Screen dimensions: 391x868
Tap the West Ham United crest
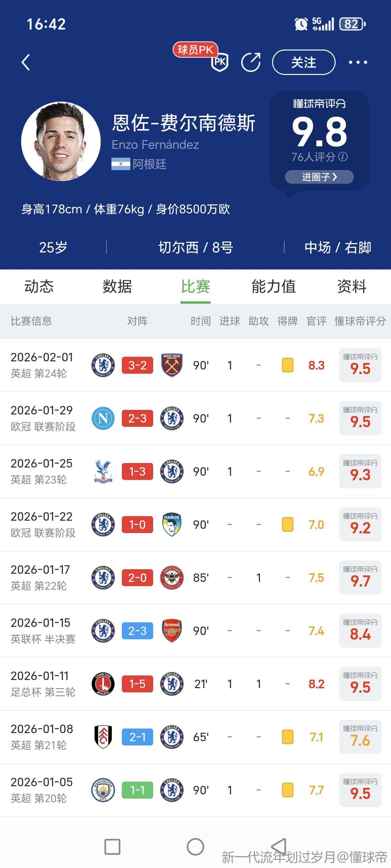172,365
